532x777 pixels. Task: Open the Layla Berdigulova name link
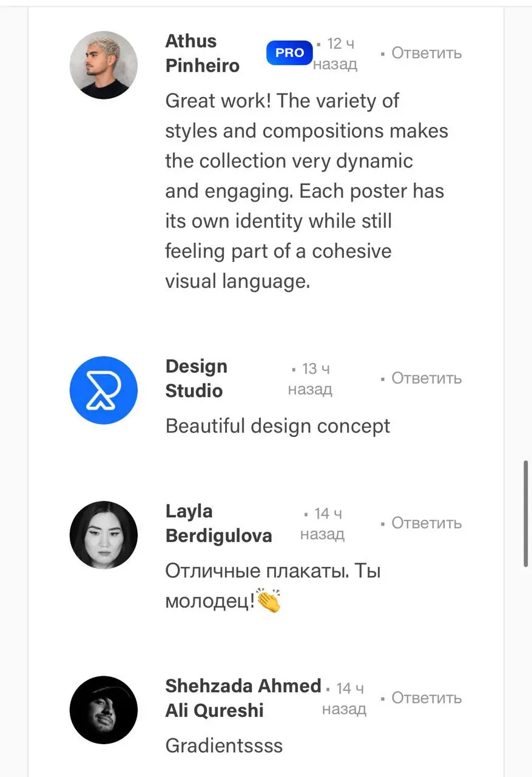(x=218, y=523)
